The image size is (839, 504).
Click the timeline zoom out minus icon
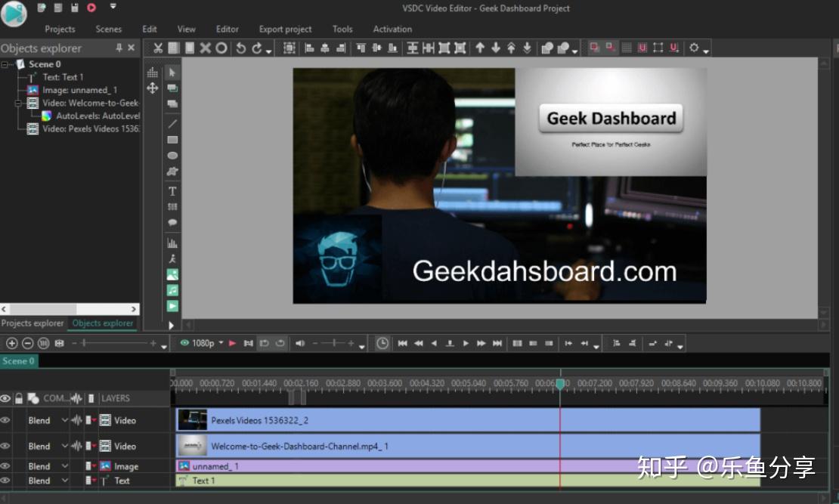tap(28, 344)
